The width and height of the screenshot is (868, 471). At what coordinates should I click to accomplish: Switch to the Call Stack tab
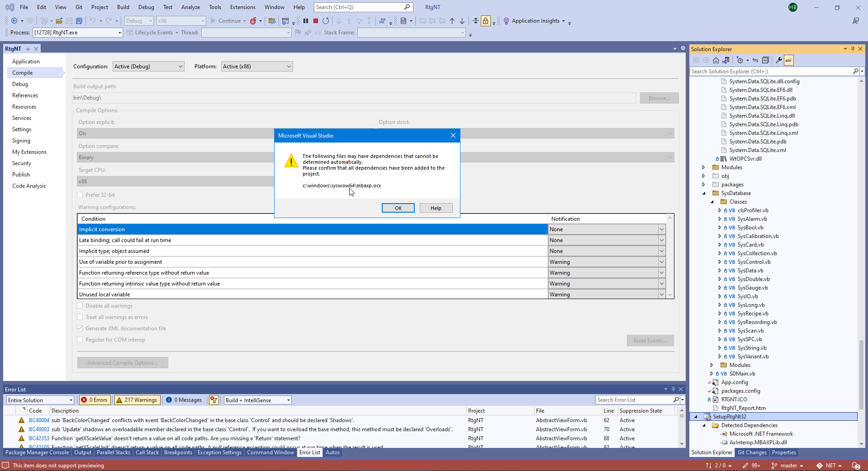point(147,452)
